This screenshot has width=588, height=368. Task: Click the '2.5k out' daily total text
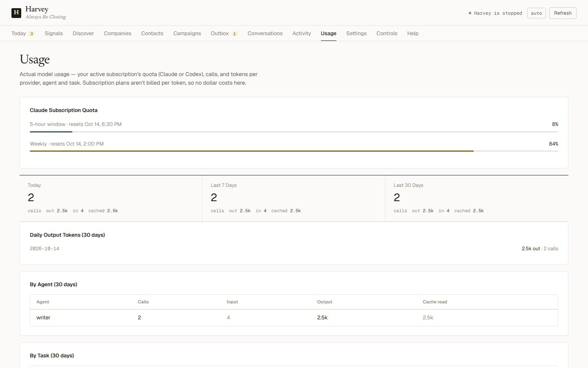pos(531,249)
